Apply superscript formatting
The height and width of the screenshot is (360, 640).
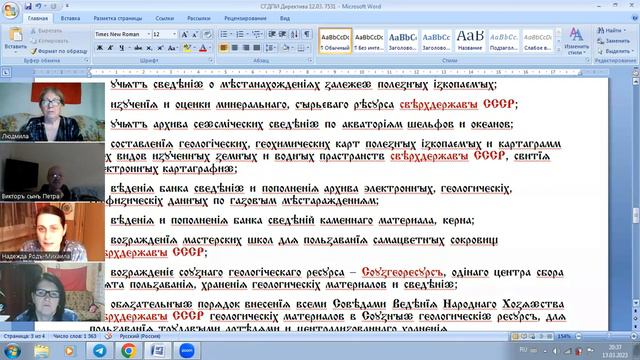coord(160,48)
